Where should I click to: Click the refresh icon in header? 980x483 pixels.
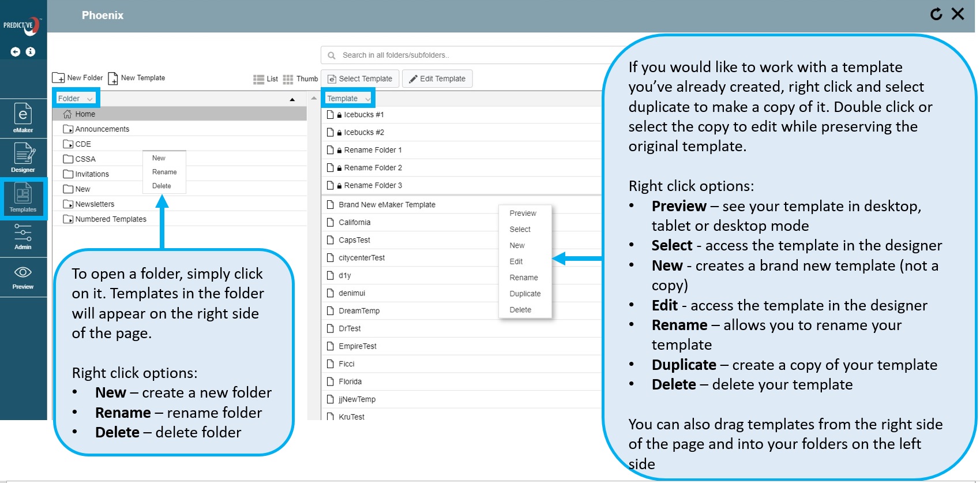936,14
